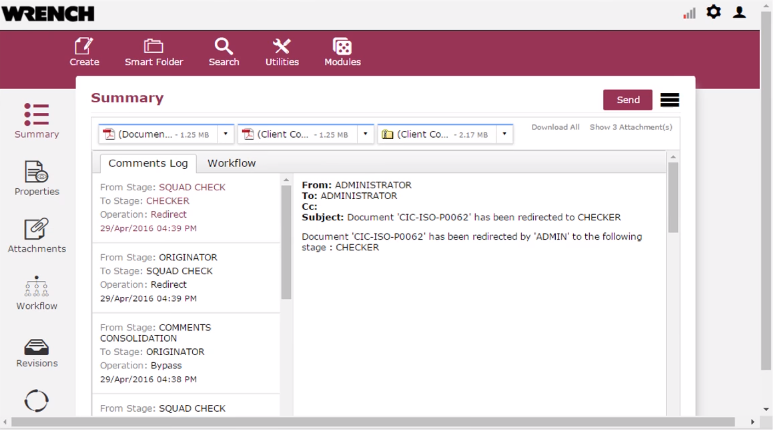The height and width of the screenshot is (431, 775).
Task: Click the Search magnifier icon
Action: point(224,47)
